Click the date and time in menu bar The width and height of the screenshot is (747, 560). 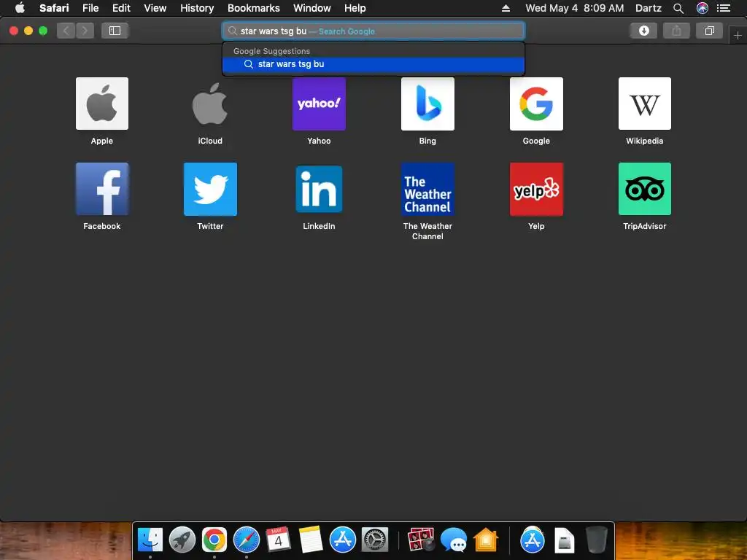click(574, 8)
